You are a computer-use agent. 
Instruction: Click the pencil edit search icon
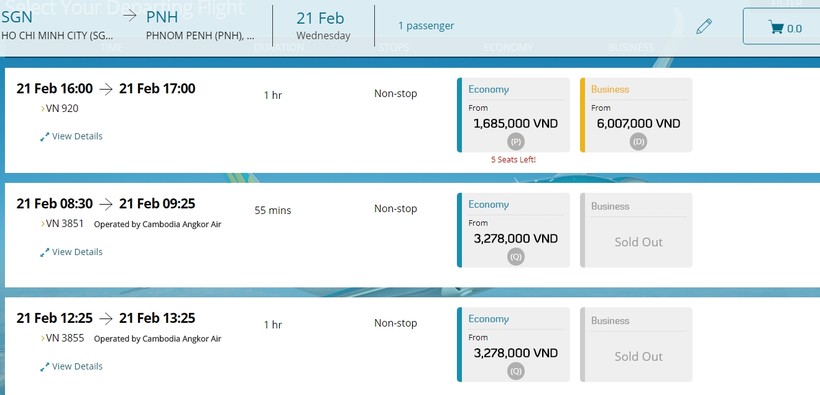click(704, 26)
